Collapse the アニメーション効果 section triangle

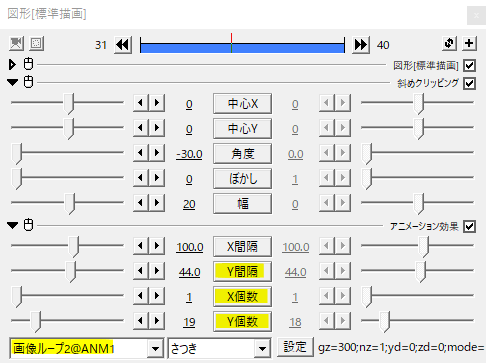13,225
